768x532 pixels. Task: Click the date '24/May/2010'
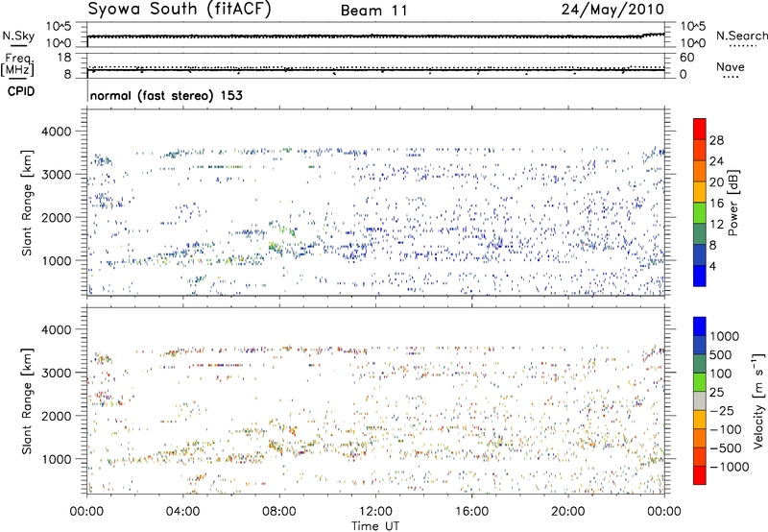(612, 10)
